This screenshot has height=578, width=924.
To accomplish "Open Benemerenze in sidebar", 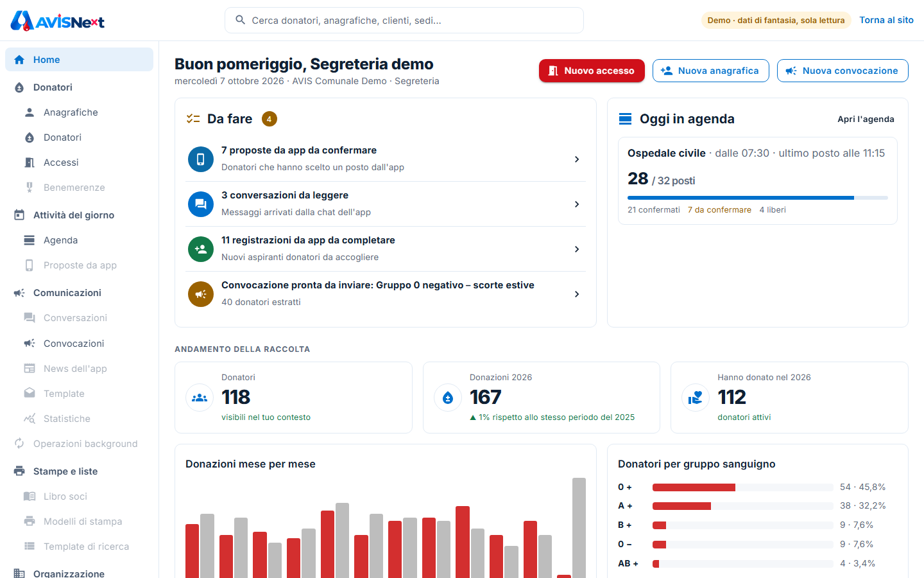I will tap(79, 188).
